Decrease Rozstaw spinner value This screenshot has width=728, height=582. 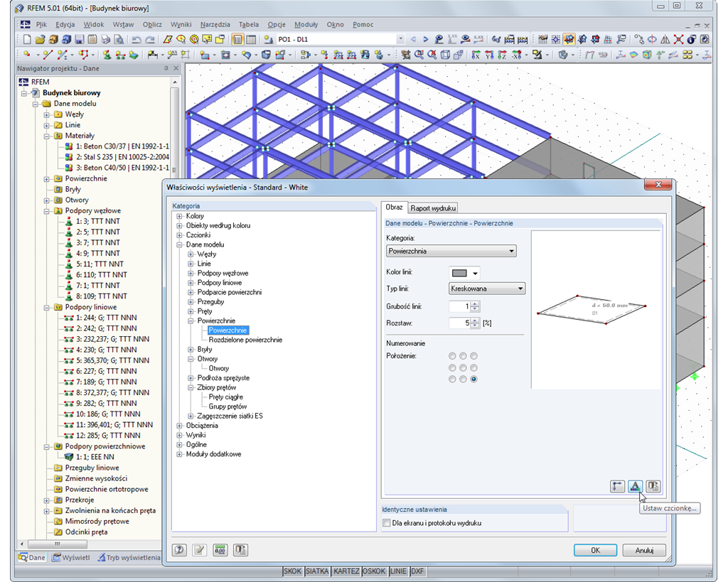point(474,325)
